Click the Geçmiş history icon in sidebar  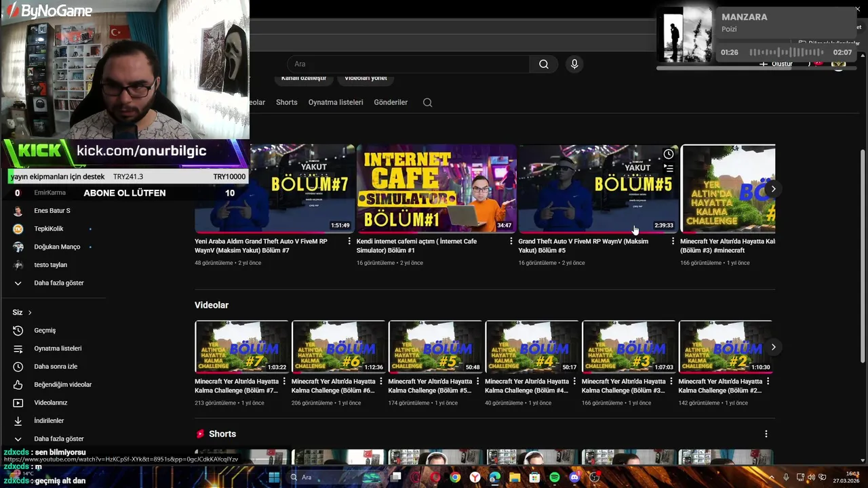[18, 331]
